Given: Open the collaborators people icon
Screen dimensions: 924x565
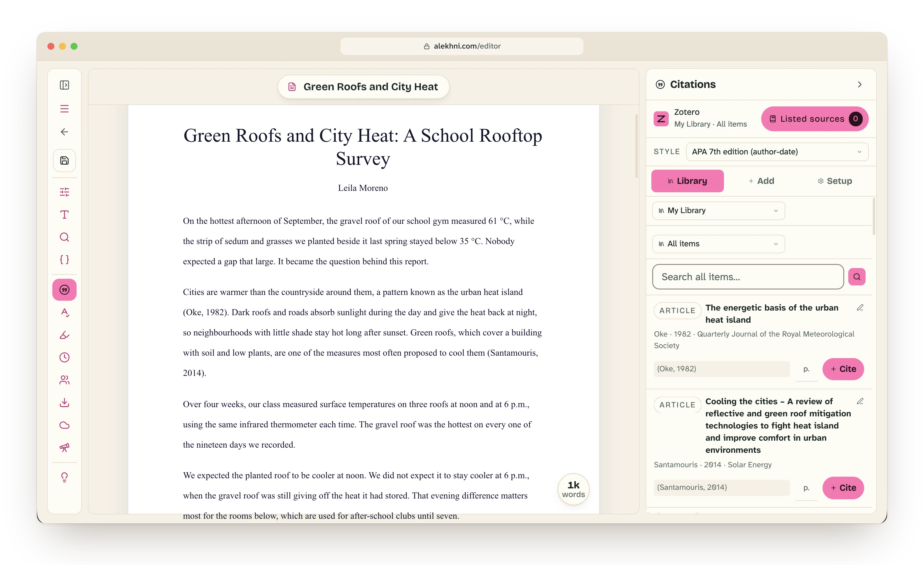Looking at the screenshot, I should [x=64, y=380].
